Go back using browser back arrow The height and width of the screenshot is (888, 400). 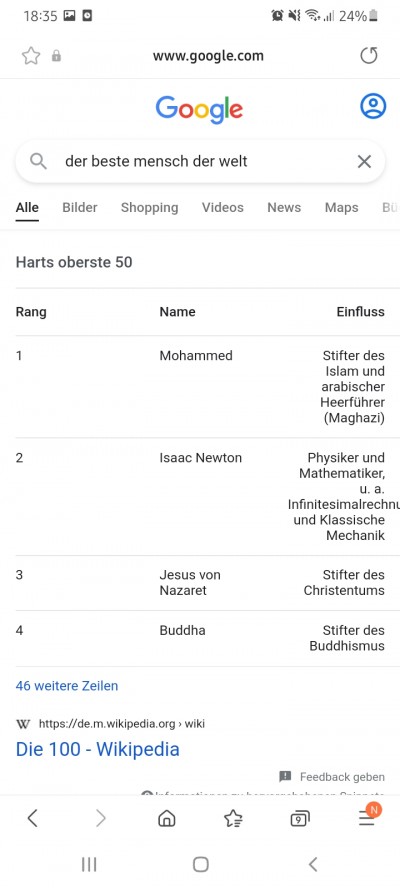33,818
